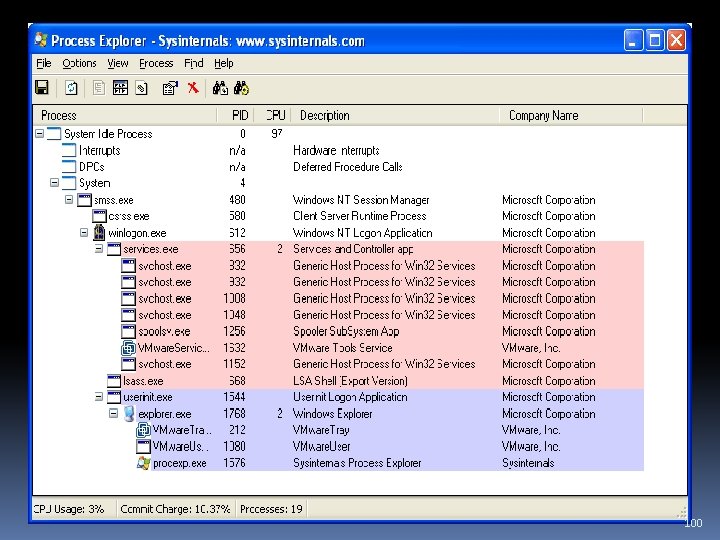Click 'Windows NT Session Manager' description

(361, 200)
